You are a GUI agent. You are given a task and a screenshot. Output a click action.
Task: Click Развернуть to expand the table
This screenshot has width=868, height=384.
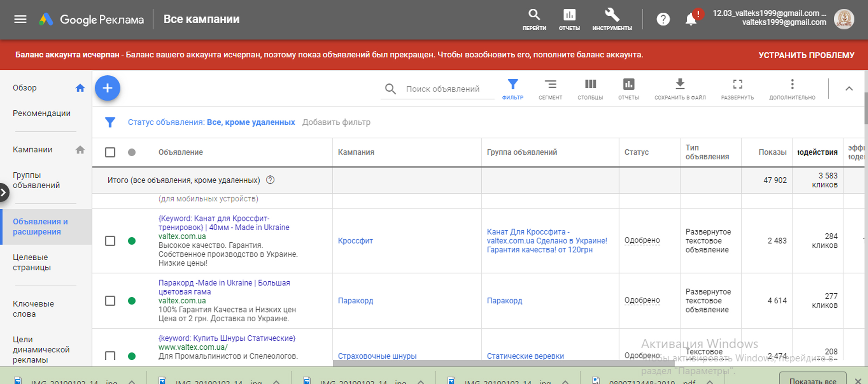click(737, 89)
